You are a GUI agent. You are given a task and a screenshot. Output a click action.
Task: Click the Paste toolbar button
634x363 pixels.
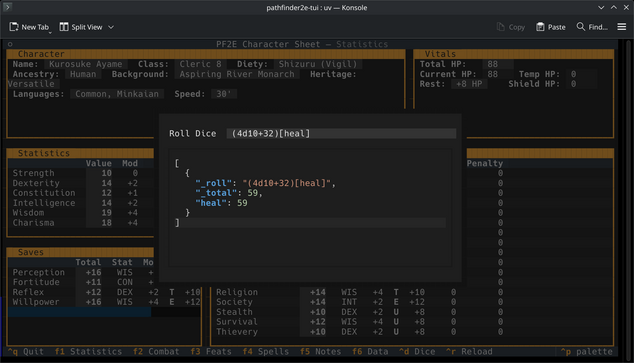550,27
